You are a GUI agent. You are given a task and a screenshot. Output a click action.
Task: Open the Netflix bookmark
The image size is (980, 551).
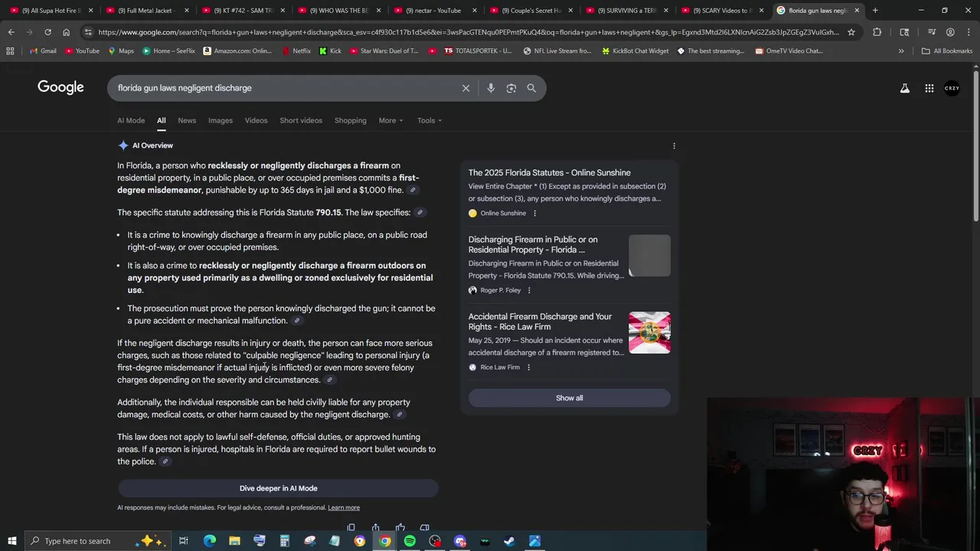click(x=296, y=51)
